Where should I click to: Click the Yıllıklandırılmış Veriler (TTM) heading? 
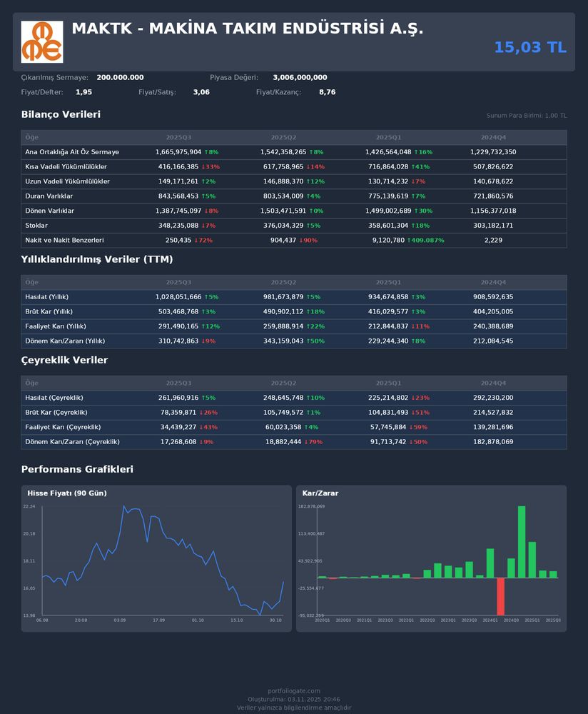point(97,260)
